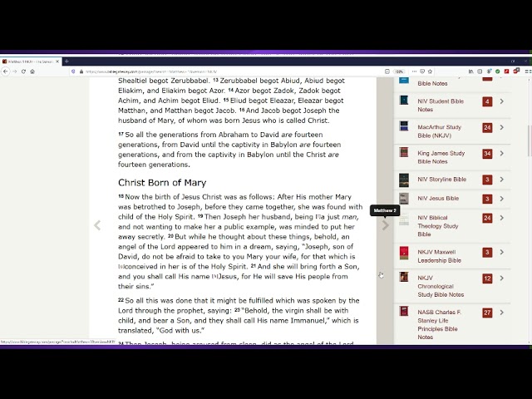Click the footnote marker before 'a just man'
This screenshot has height=399, width=532.
[318, 216]
